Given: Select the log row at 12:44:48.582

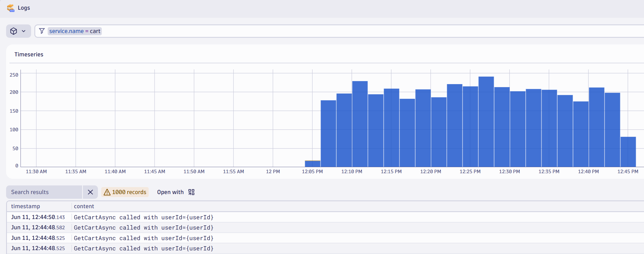Looking at the screenshot, I should pyautogui.click(x=325, y=228).
